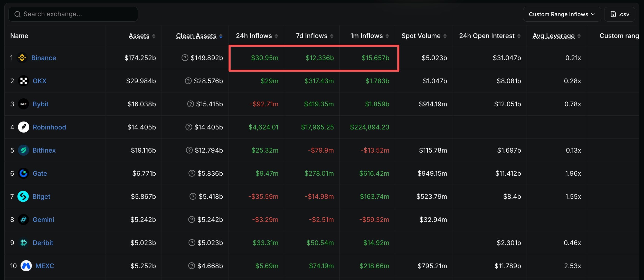
Task: Open the Bybit exchange page
Action: pyautogui.click(x=41, y=104)
